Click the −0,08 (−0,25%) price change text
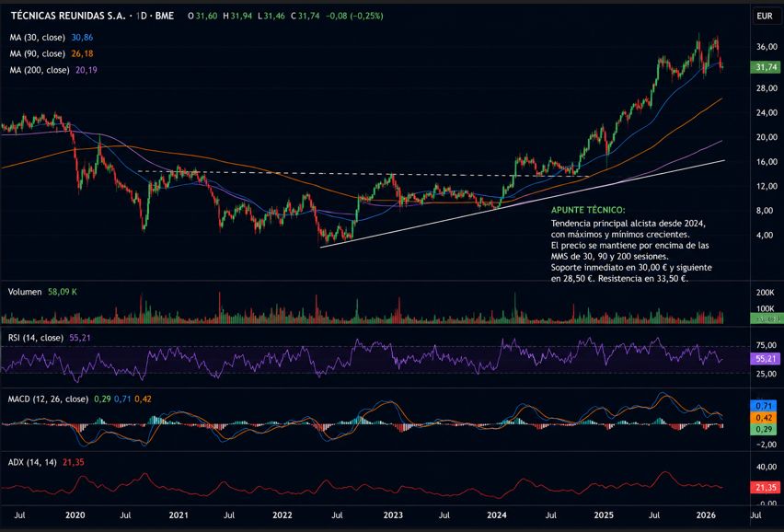The height and width of the screenshot is (532, 784). pyautogui.click(x=354, y=16)
